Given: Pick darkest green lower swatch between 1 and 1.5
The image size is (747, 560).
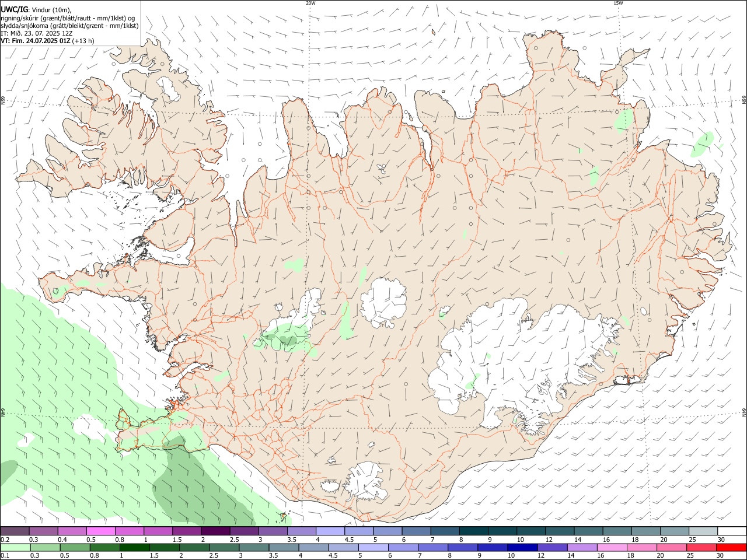Looking at the screenshot, I should 134,547.
